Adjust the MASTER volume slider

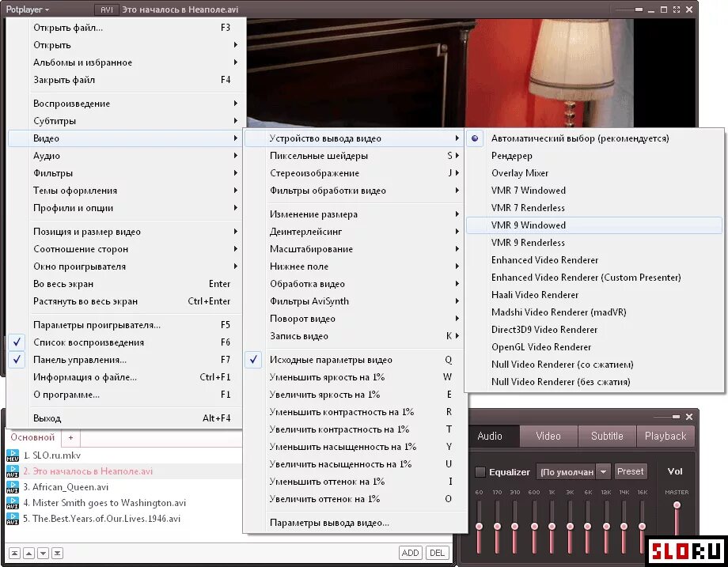pyautogui.click(x=677, y=505)
